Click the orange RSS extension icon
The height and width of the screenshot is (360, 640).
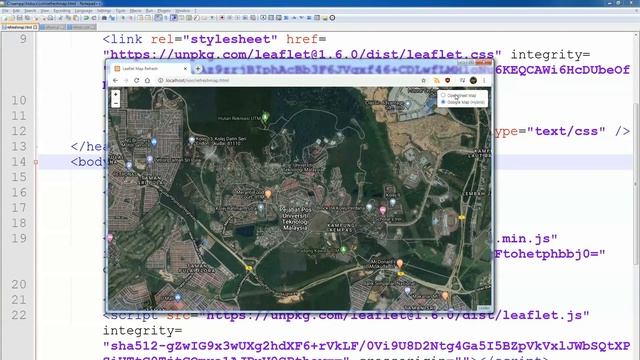(x=437, y=80)
